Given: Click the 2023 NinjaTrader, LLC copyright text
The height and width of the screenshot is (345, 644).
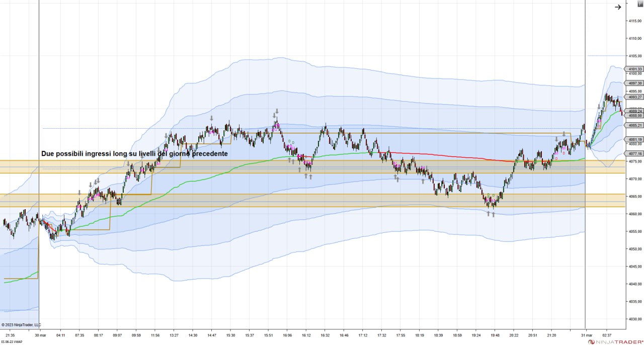Looking at the screenshot, I should (21, 325).
